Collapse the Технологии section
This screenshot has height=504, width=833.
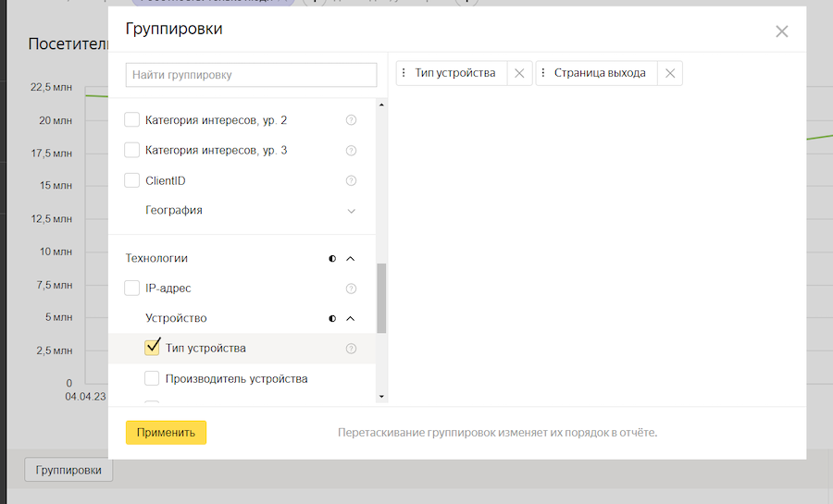[x=350, y=259]
